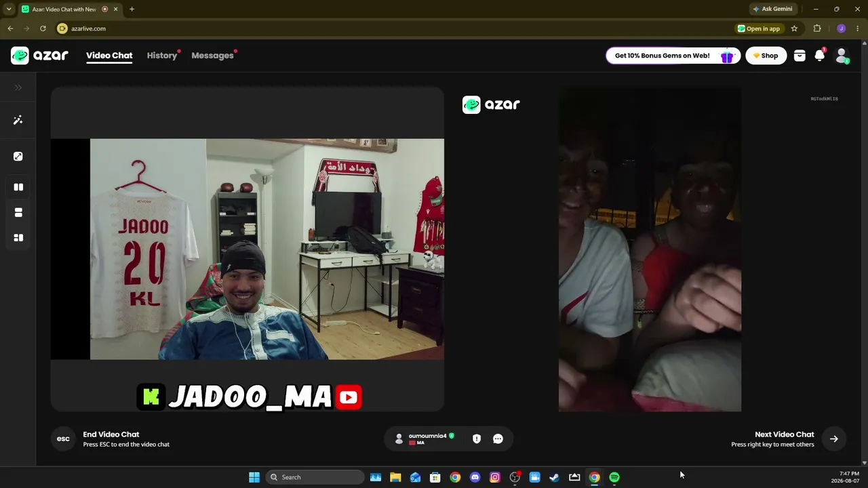
Task: Click the local webcam video feed
Action: coord(248,249)
